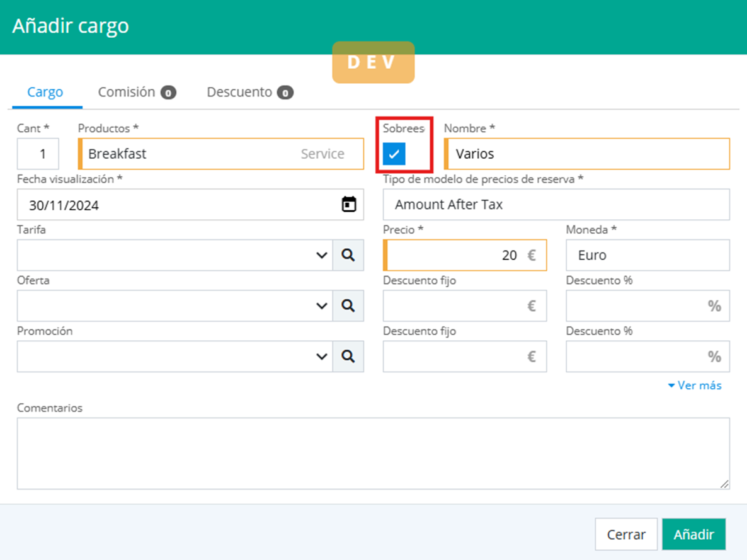Open the Descuento tab
Screen dimensions: 747x560
tap(249, 92)
